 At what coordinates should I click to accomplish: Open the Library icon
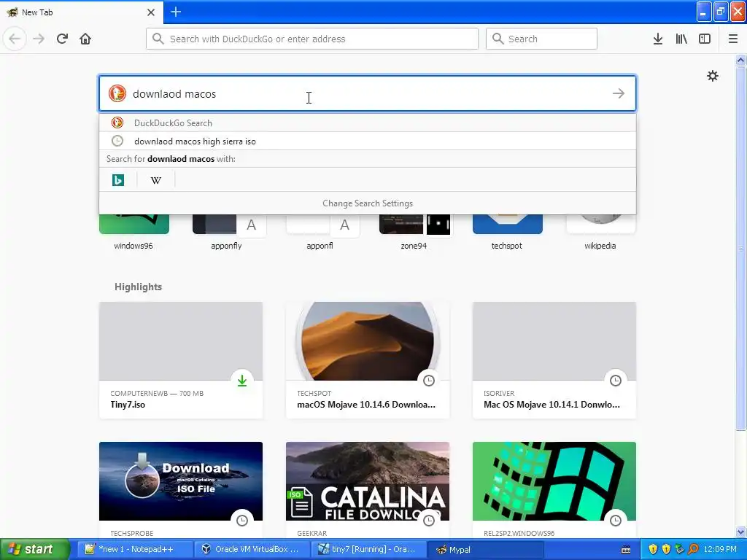(x=681, y=39)
